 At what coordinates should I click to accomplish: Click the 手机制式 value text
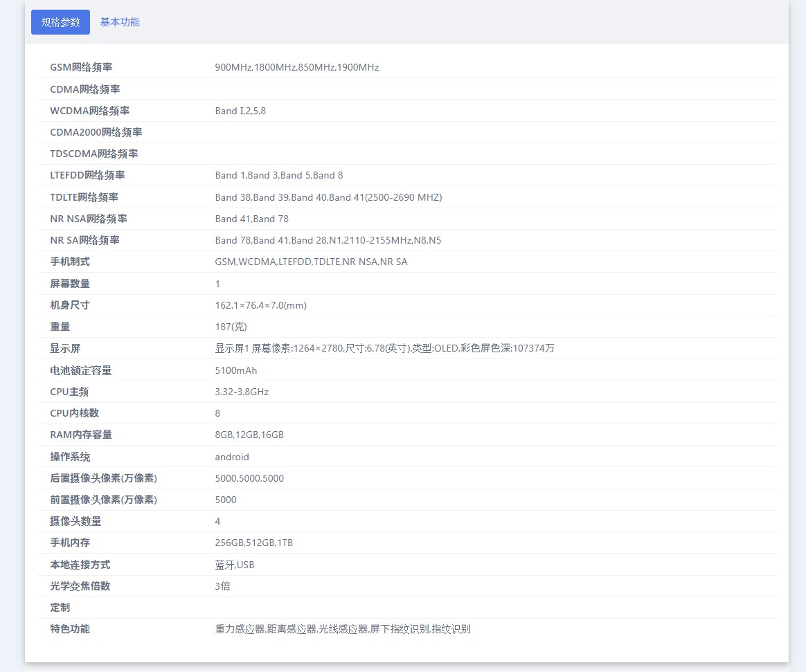(x=311, y=262)
